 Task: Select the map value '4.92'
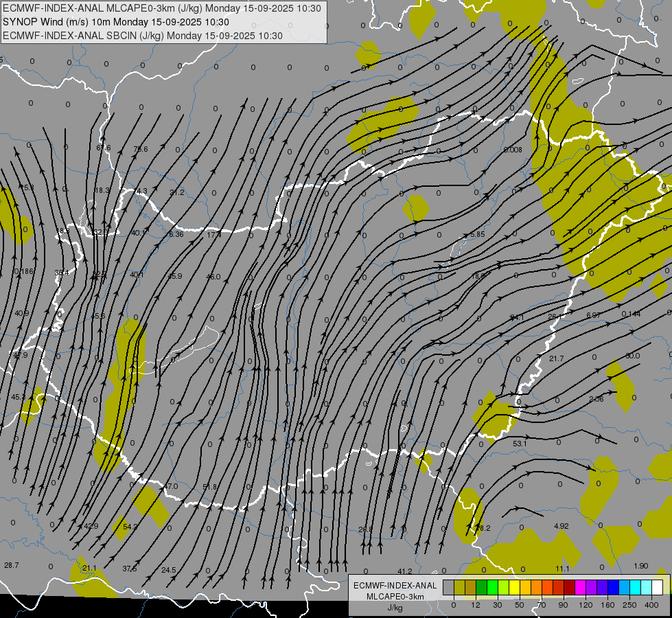coord(561,526)
